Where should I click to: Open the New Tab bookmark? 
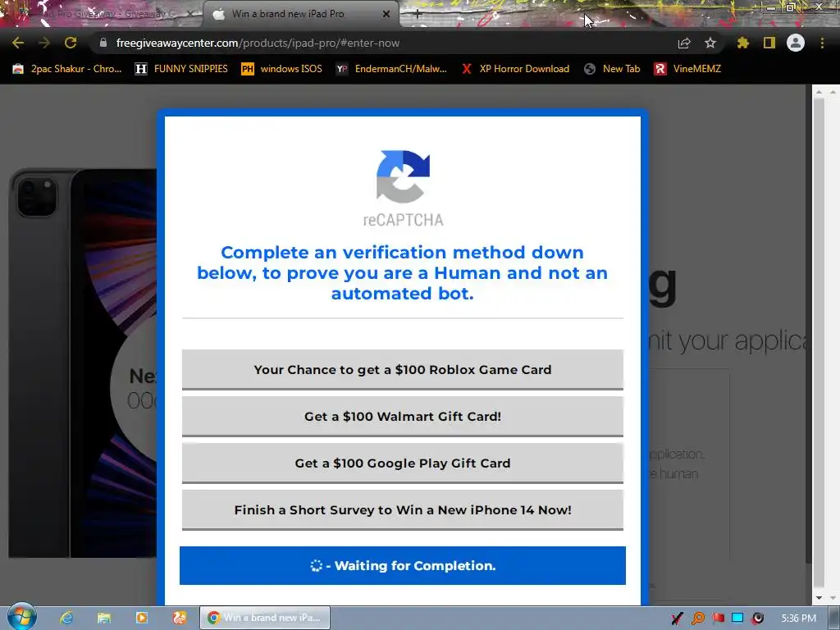coord(612,69)
